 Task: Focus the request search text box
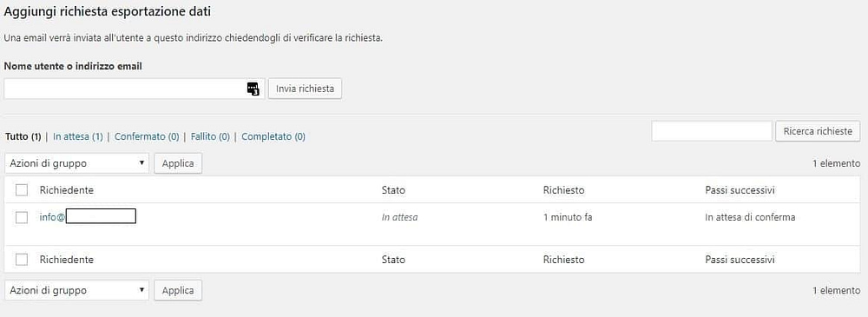pos(712,131)
